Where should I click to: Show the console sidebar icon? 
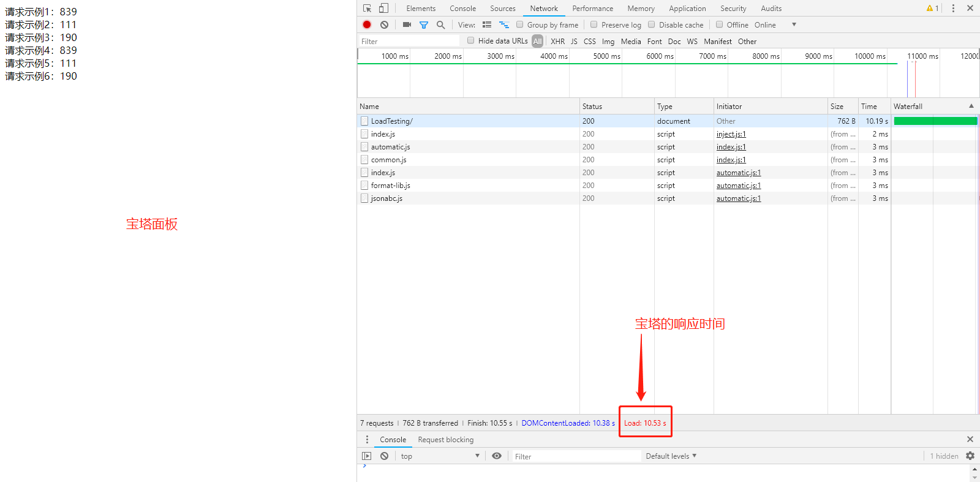(x=366, y=456)
